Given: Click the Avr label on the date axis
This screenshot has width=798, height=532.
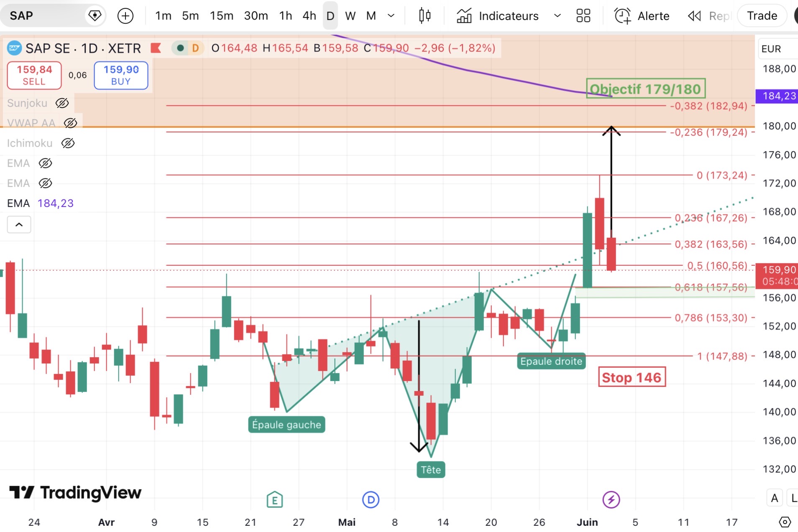Looking at the screenshot, I should point(106,522).
